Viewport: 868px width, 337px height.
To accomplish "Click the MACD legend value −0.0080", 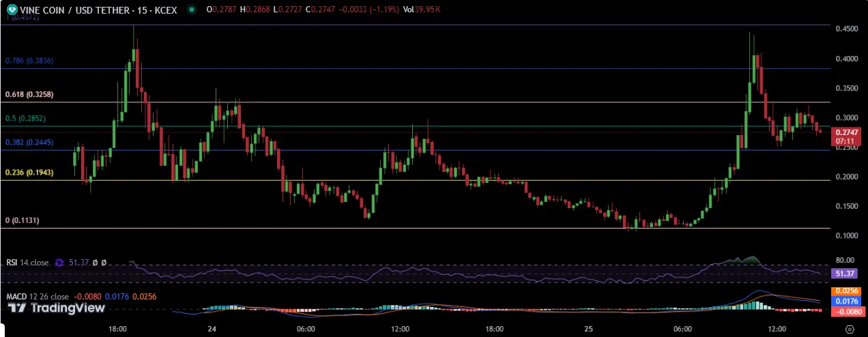I will (x=87, y=297).
